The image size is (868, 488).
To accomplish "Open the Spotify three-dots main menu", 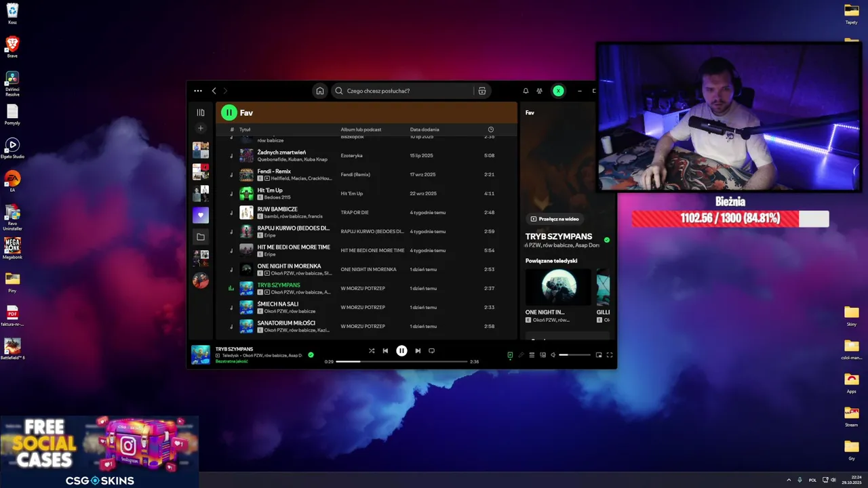I will [197, 91].
